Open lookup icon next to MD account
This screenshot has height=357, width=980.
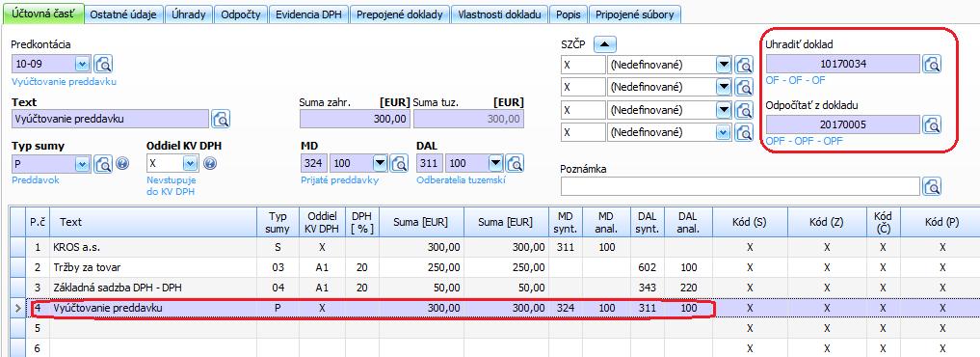click(x=399, y=164)
